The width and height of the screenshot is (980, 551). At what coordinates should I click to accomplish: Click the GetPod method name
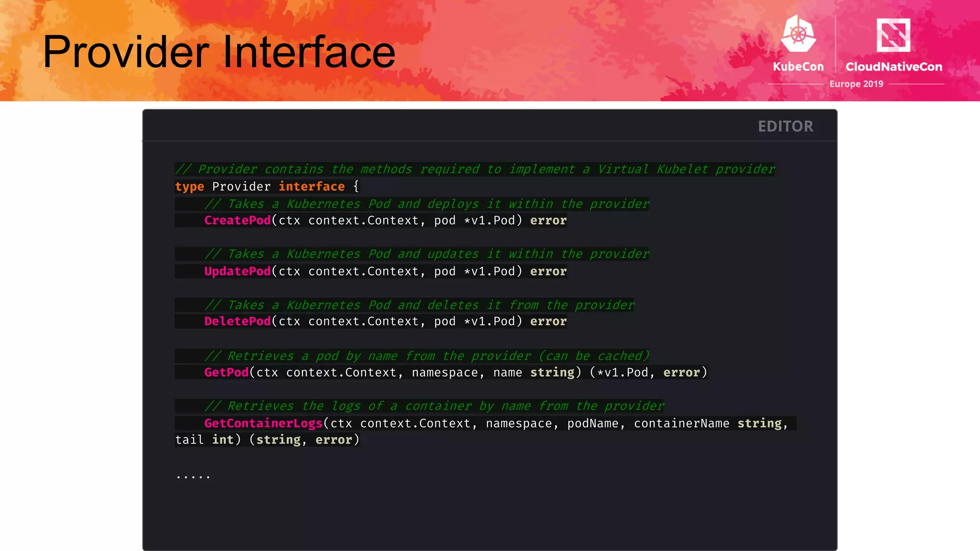226,372
